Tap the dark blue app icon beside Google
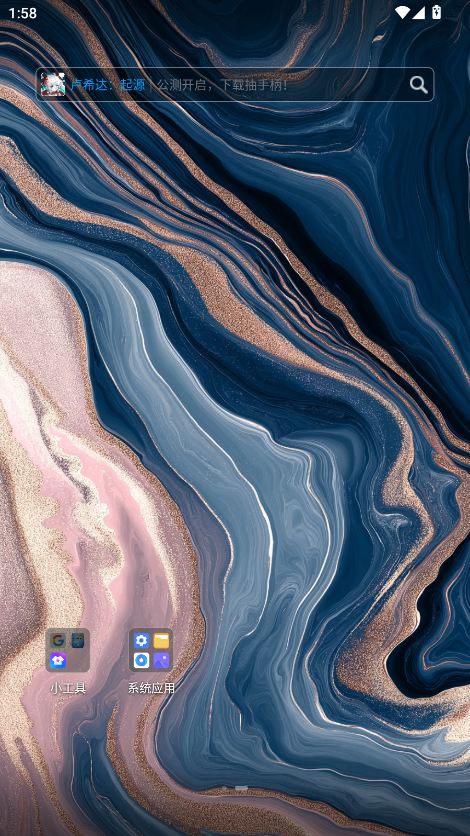 click(x=78, y=640)
